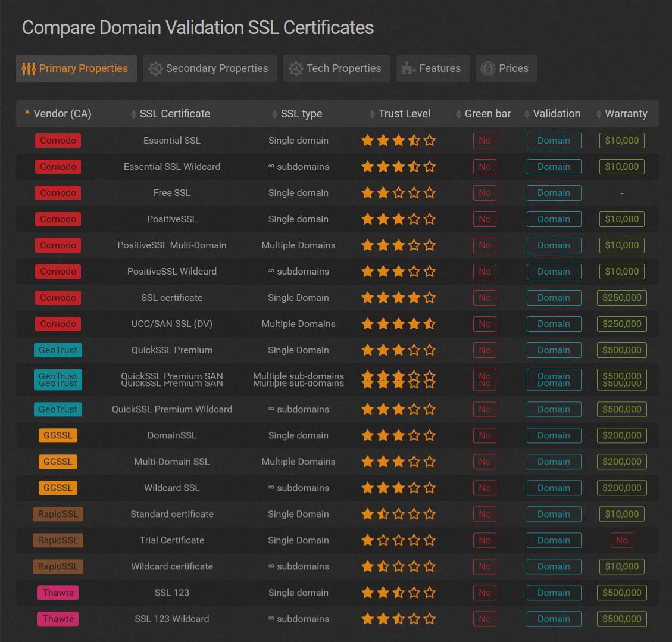Open the Essential SSL Wildcard certificate

tap(172, 166)
